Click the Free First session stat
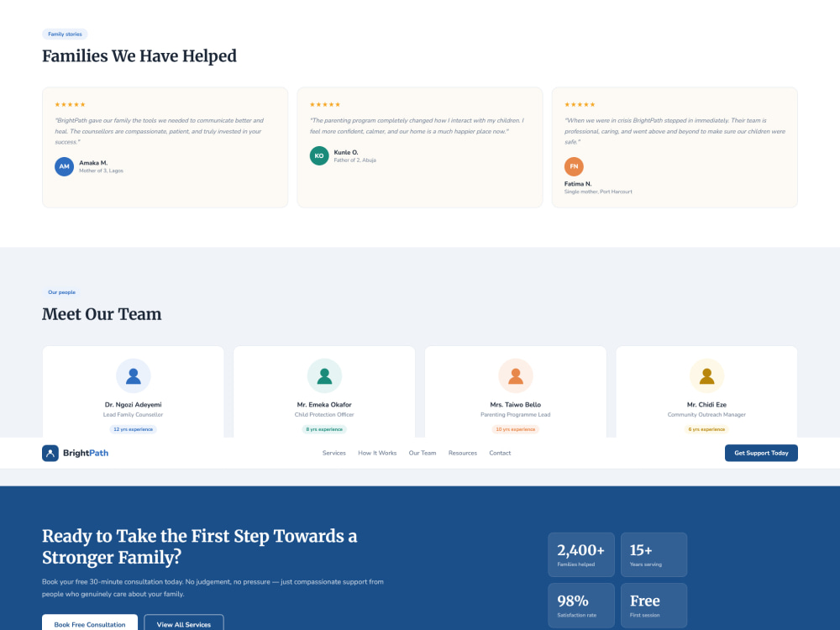 pyautogui.click(x=654, y=606)
